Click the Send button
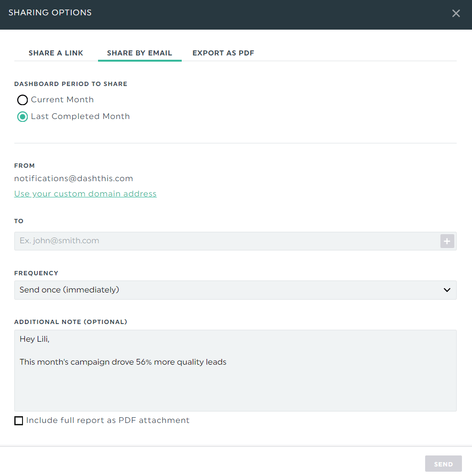 click(443, 464)
